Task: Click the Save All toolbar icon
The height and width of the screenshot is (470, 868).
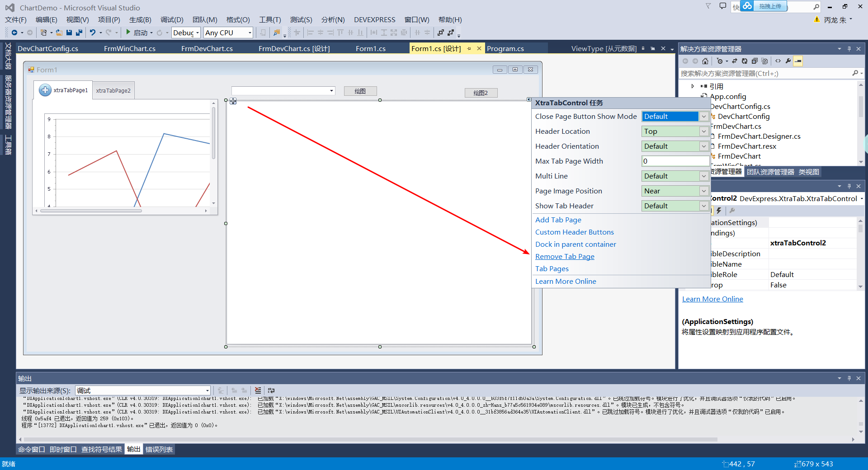Action: pos(79,33)
